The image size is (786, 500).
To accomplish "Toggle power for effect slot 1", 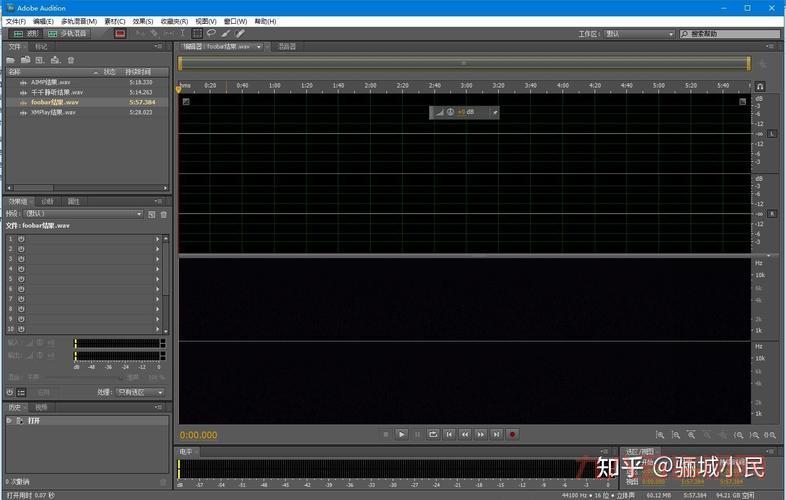I will click(x=21, y=239).
